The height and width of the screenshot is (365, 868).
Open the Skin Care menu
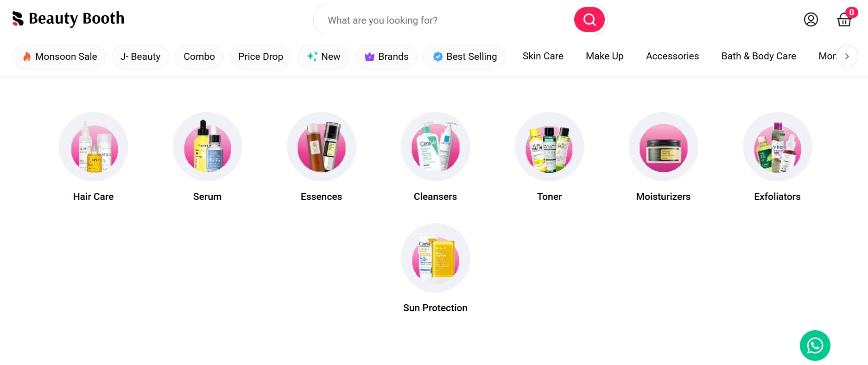pos(543,56)
